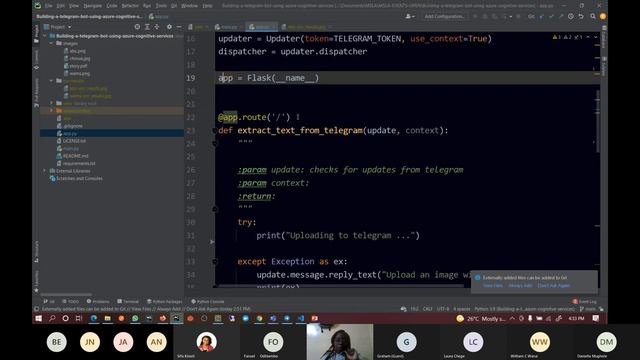Select README.md in project tree

click(x=73, y=156)
